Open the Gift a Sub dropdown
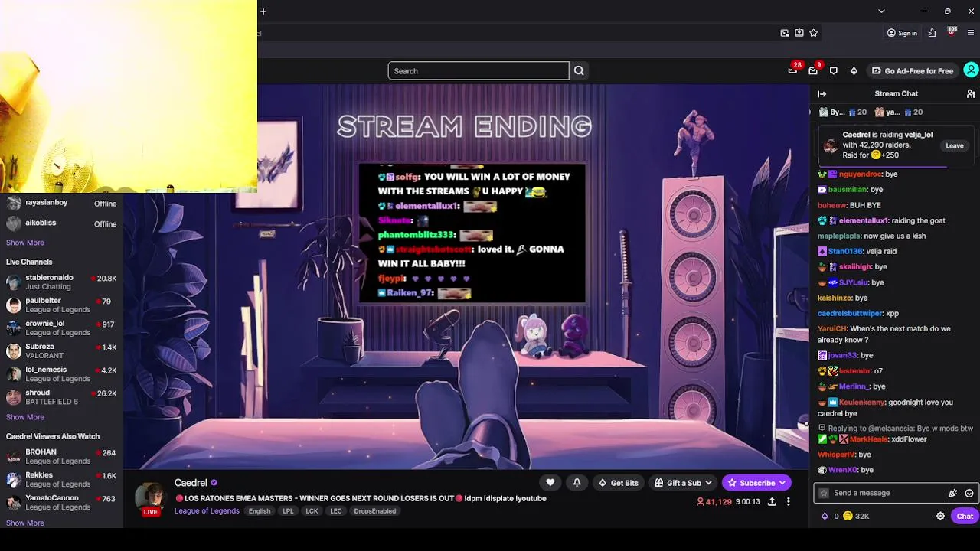980x551 pixels. coord(684,483)
